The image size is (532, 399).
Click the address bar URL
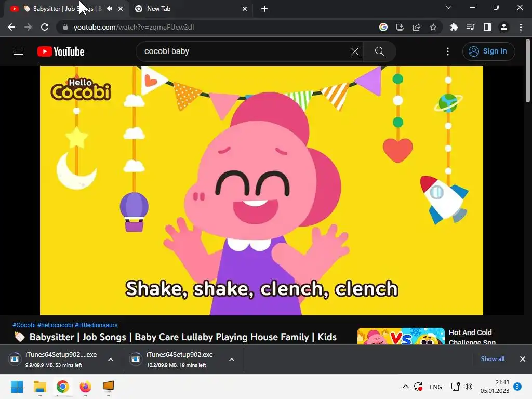134,27
